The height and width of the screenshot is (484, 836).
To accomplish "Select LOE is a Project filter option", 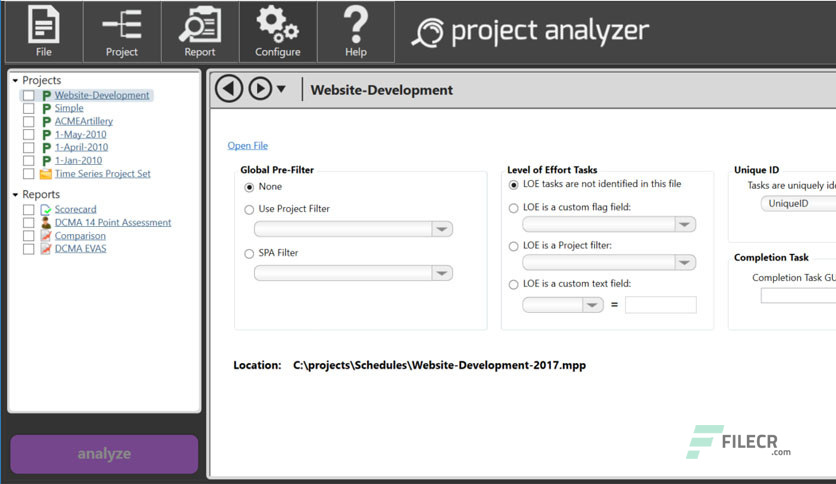I will (513, 246).
